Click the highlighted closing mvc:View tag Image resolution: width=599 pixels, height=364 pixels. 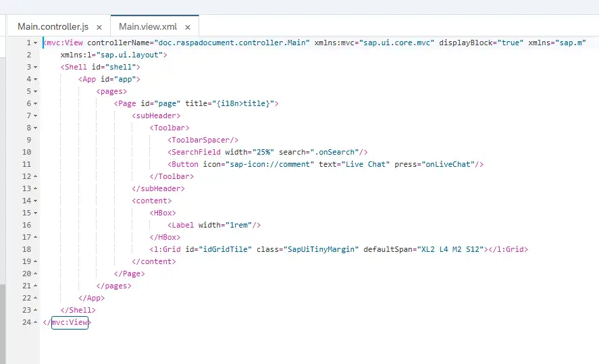(70, 323)
